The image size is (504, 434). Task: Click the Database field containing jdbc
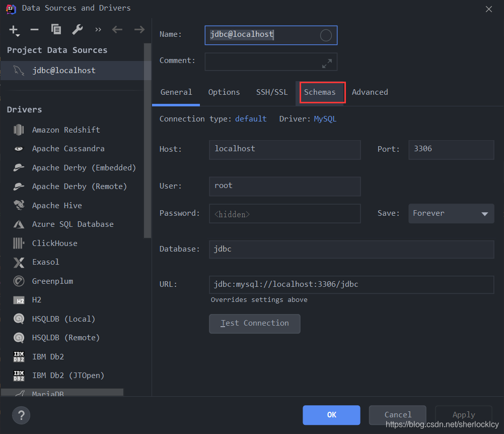(351, 250)
